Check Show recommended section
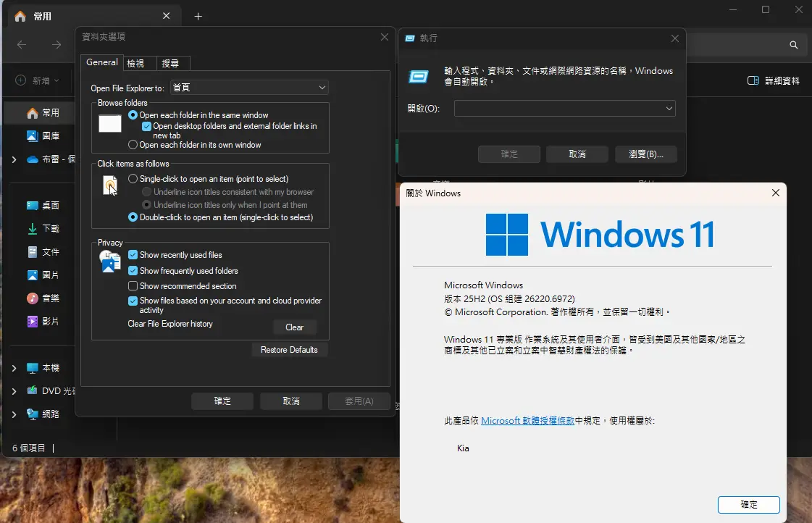 [x=133, y=286]
